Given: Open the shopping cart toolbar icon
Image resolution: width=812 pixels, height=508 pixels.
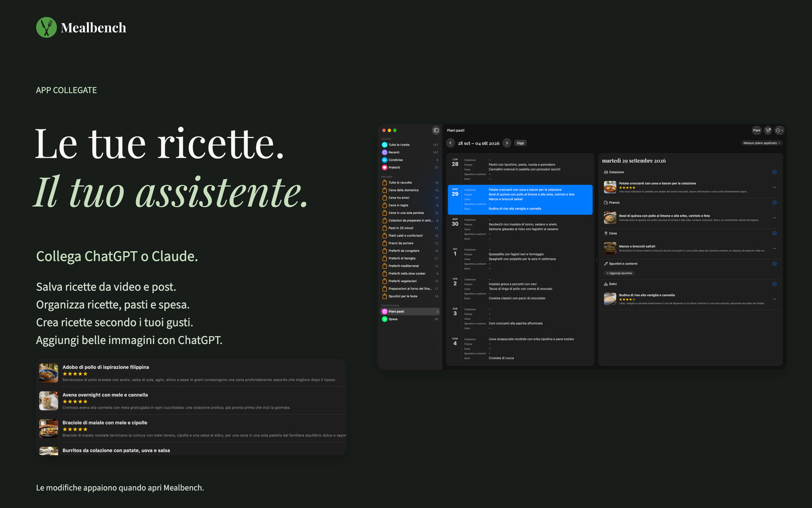Looking at the screenshot, I should coord(768,131).
